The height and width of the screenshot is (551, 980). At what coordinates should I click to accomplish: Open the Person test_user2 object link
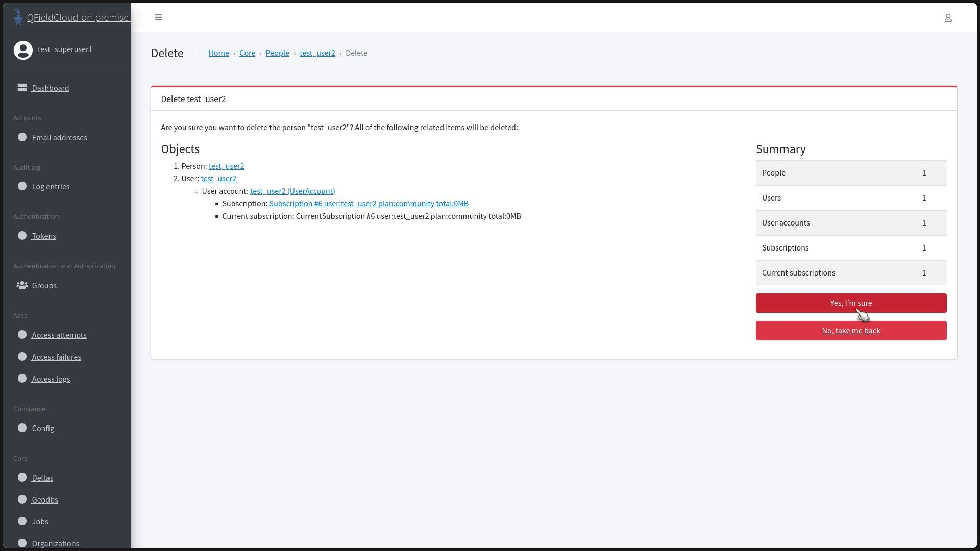(x=226, y=166)
